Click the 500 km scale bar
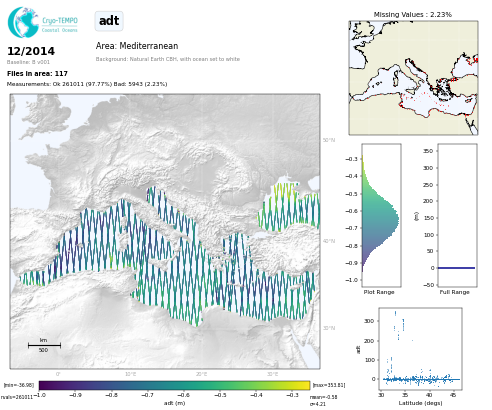 [x=44, y=345]
